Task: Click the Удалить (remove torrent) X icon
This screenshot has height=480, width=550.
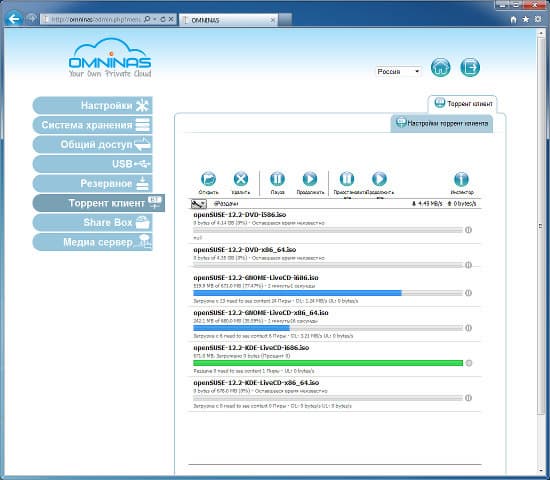Action: pyautogui.click(x=241, y=179)
